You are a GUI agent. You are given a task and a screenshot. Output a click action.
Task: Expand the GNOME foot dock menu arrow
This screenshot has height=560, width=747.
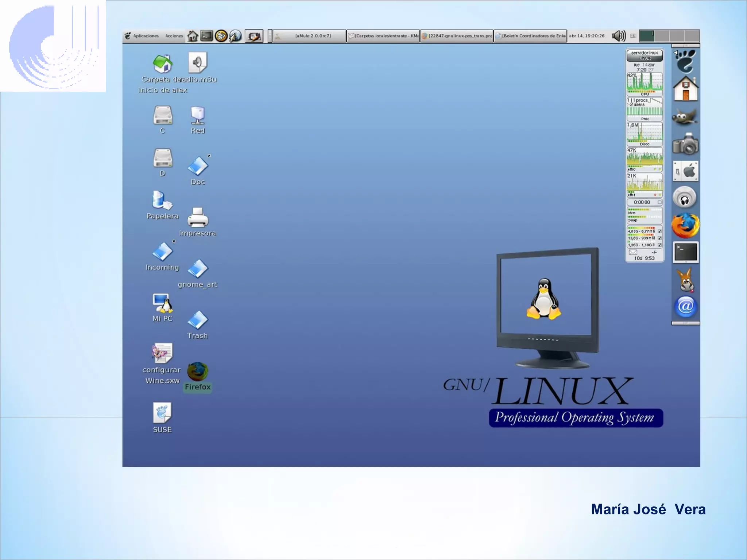coord(676,53)
